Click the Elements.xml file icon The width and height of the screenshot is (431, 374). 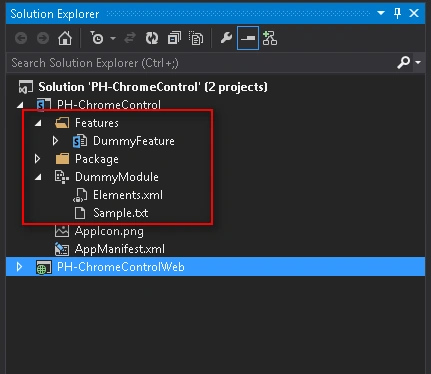(x=80, y=195)
